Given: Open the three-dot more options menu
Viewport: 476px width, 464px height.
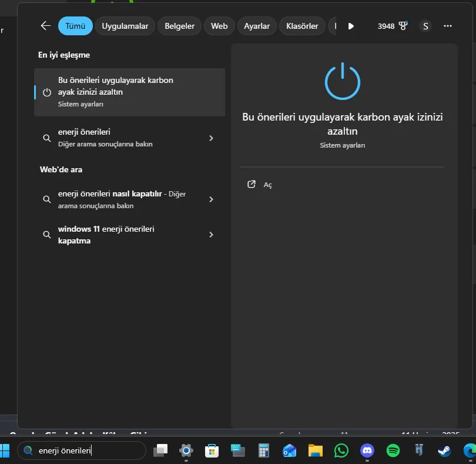Looking at the screenshot, I should pyautogui.click(x=448, y=26).
